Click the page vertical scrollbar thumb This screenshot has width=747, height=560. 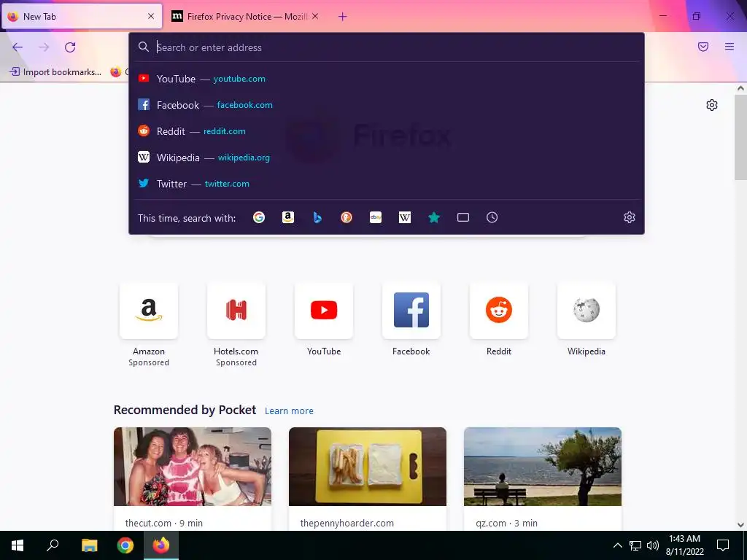pos(740,137)
